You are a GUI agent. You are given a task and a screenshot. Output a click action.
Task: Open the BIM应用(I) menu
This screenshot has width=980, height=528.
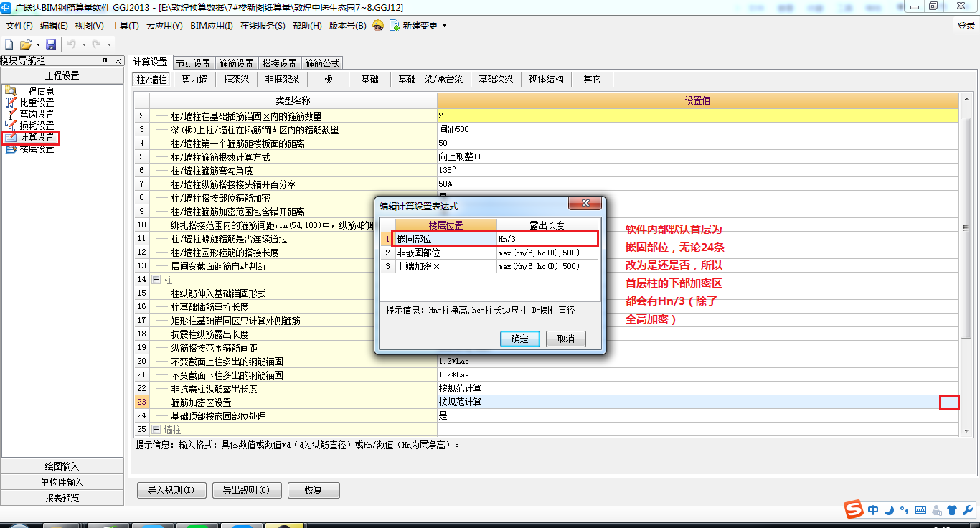[x=212, y=26]
